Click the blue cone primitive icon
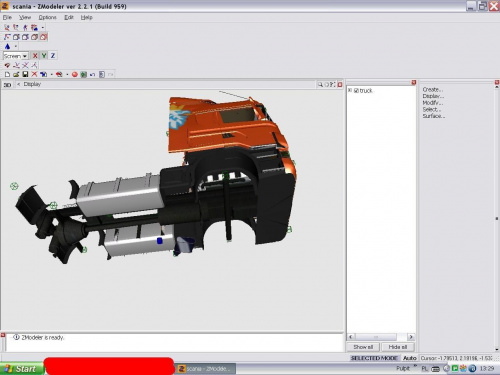The height and width of the screenshot is (375, 500). [x=7, y=46]
